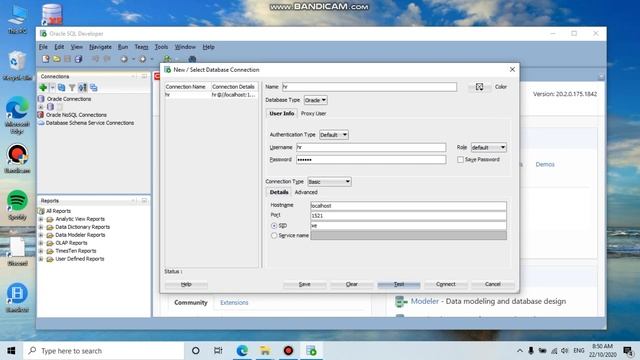Click Task View icon on taskbar

(x=218, y=351)
